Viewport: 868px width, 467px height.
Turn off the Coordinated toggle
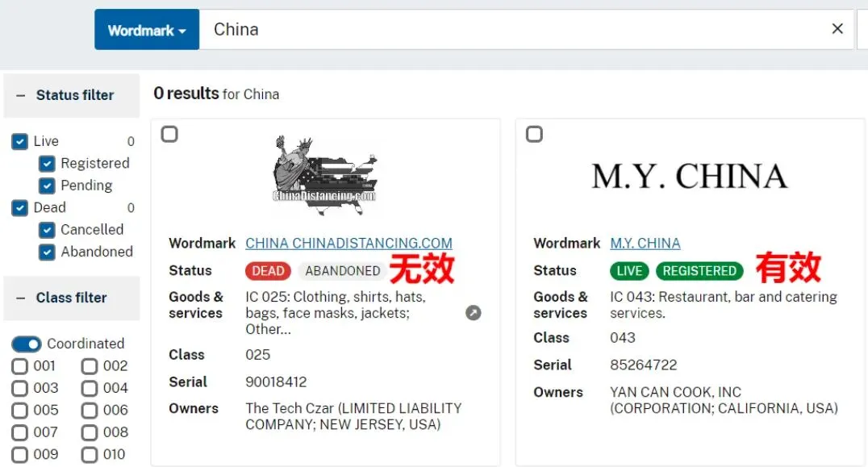(x=26, y=344)
